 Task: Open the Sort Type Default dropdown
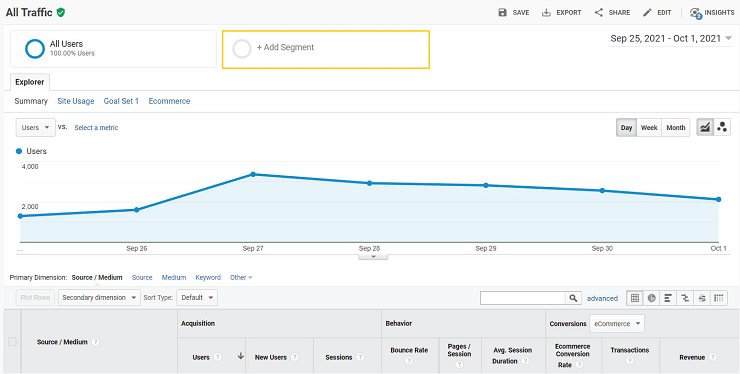197,298
